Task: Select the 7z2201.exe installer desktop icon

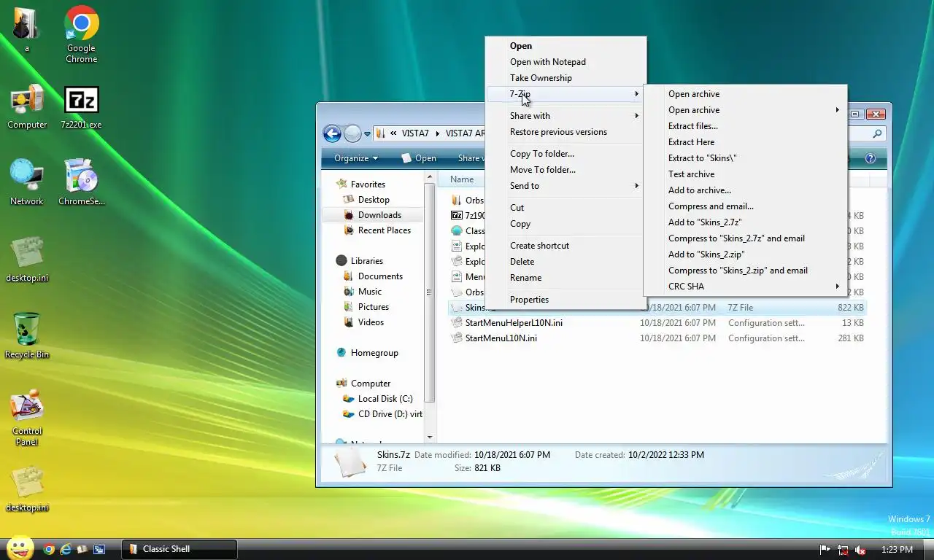Action: click(81, 108)
